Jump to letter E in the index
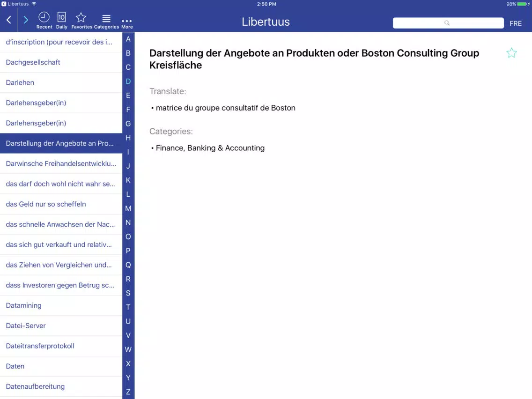Image resolution: width=532 pixels, height=399 pixels. pos(128,96)
